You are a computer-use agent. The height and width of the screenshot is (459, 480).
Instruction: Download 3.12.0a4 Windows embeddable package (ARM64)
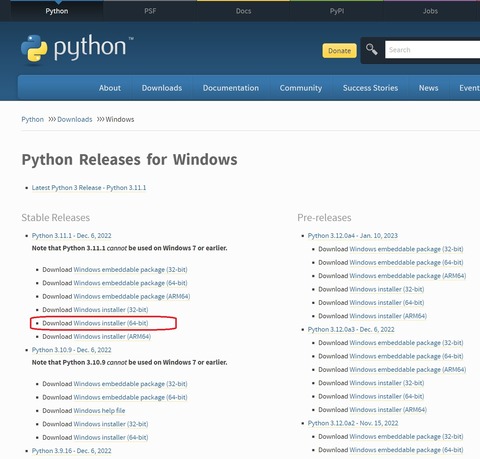pyautogui.click(x=408, y=276)
